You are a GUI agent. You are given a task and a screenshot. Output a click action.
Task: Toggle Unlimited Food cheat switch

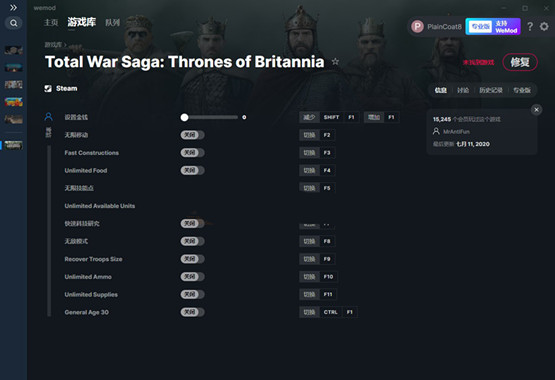point(192,170)
